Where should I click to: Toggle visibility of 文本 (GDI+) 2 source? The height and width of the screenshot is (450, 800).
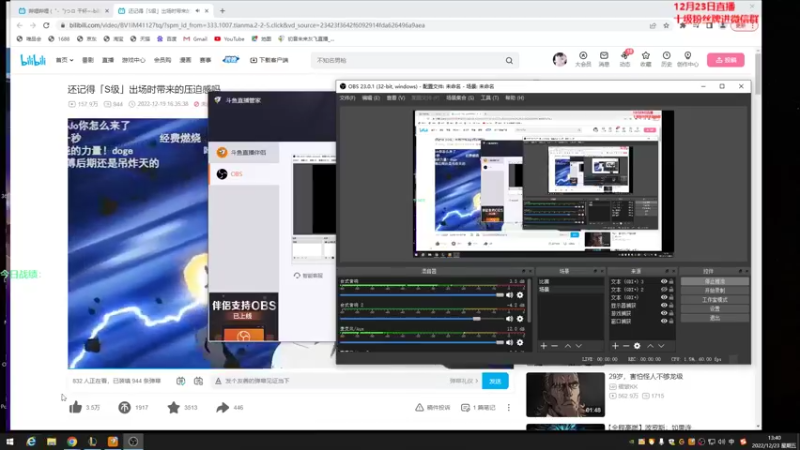664,289
